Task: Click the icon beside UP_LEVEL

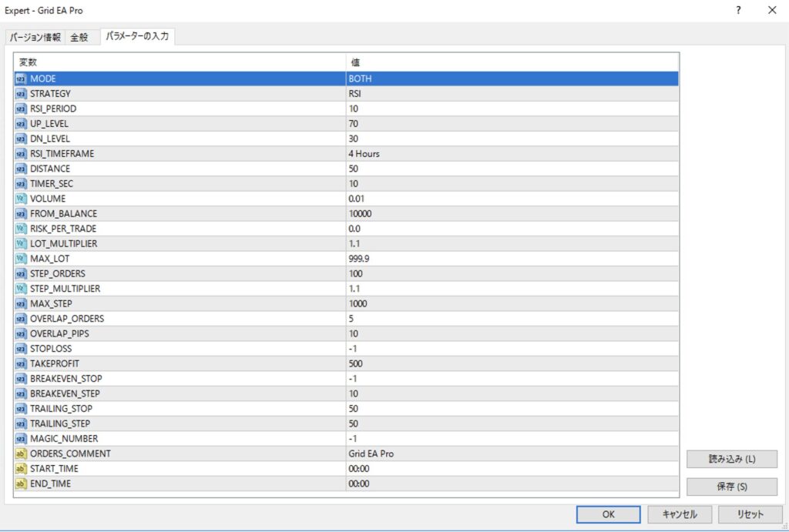Action: 21,124
